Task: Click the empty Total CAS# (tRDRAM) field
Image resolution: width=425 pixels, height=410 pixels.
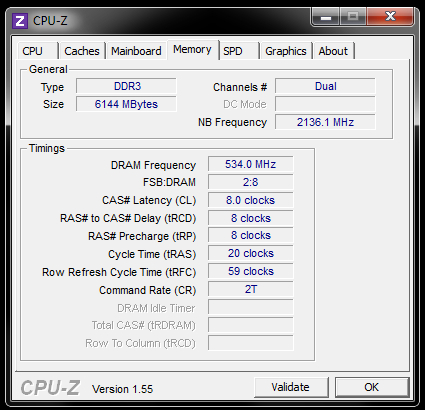Action: coord(251,325)
